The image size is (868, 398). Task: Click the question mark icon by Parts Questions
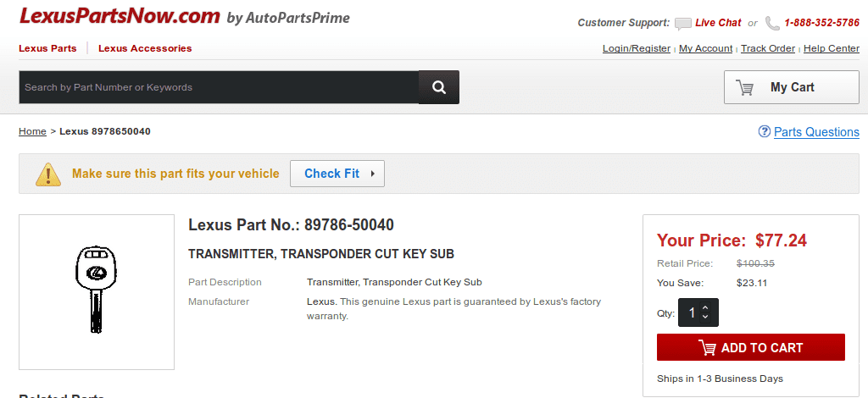click(x=764, y=131)
